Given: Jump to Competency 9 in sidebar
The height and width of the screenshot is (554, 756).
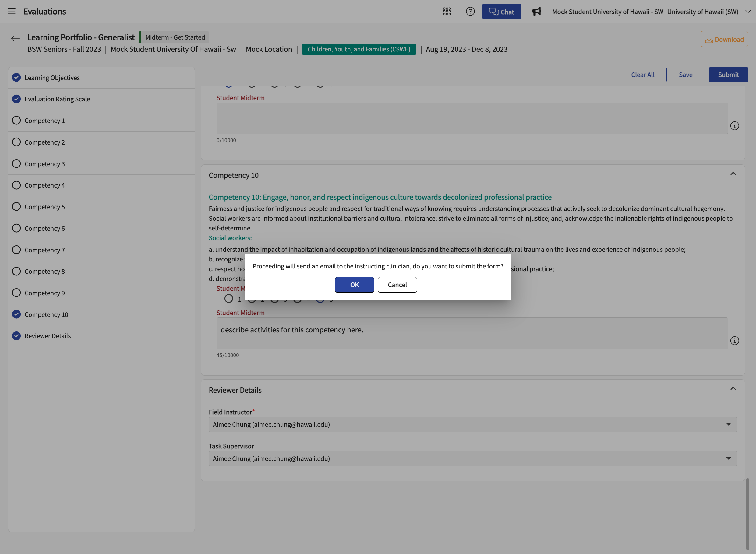Looking at the screenshot, I should 101,293.
